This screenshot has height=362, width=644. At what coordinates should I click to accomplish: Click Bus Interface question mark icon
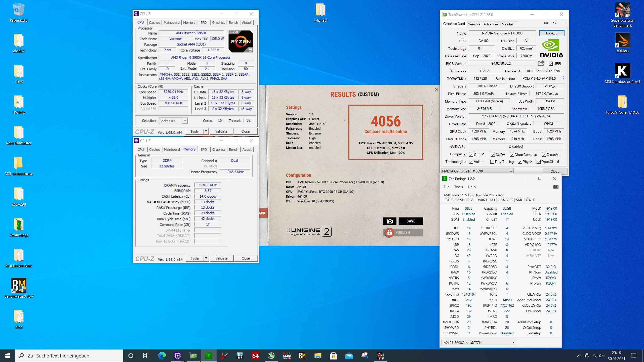(563, 78)
